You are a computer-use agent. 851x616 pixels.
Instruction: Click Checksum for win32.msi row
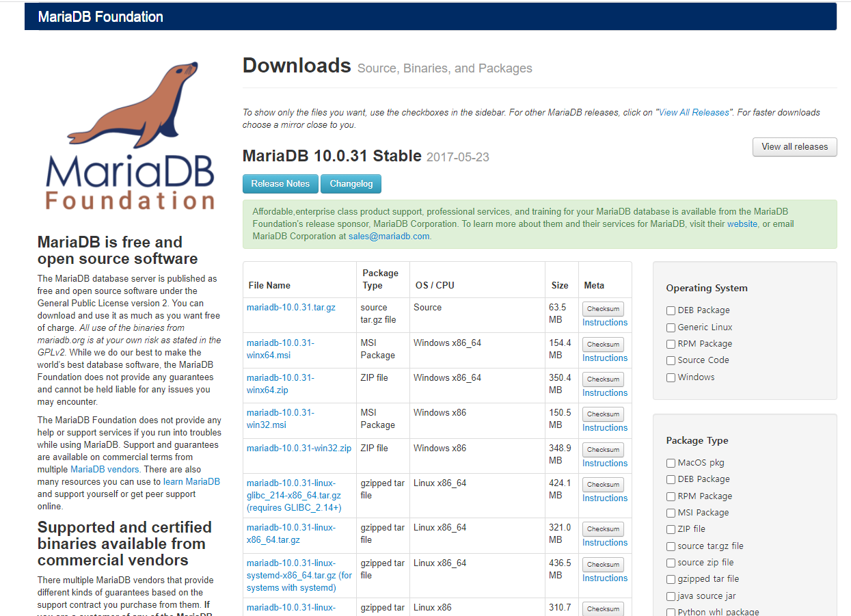point(603,414)
